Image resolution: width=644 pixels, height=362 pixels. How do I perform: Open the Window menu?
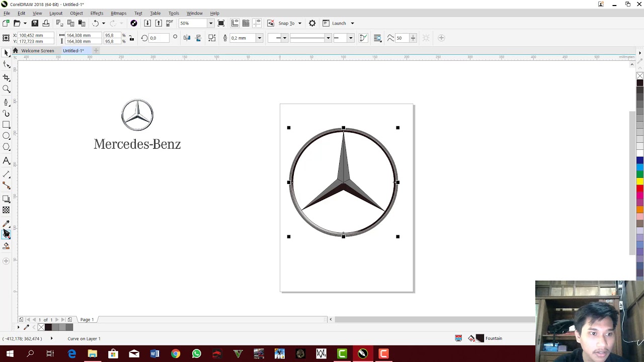[194, 13]
